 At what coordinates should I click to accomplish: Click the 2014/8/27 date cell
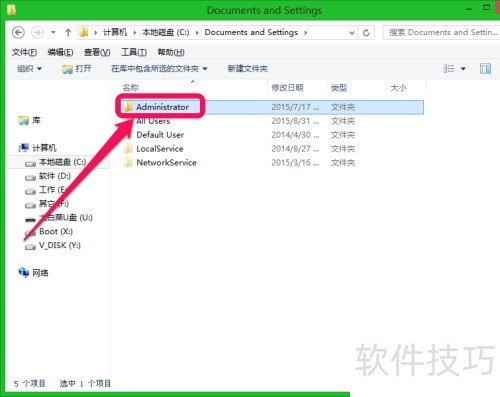coord(295,149)
